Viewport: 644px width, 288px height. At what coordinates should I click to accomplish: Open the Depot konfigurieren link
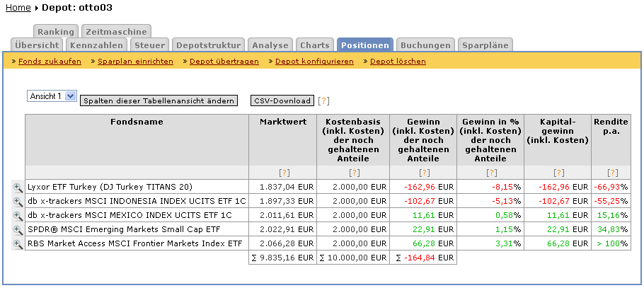pyautogui.click(x=314, y=62)
